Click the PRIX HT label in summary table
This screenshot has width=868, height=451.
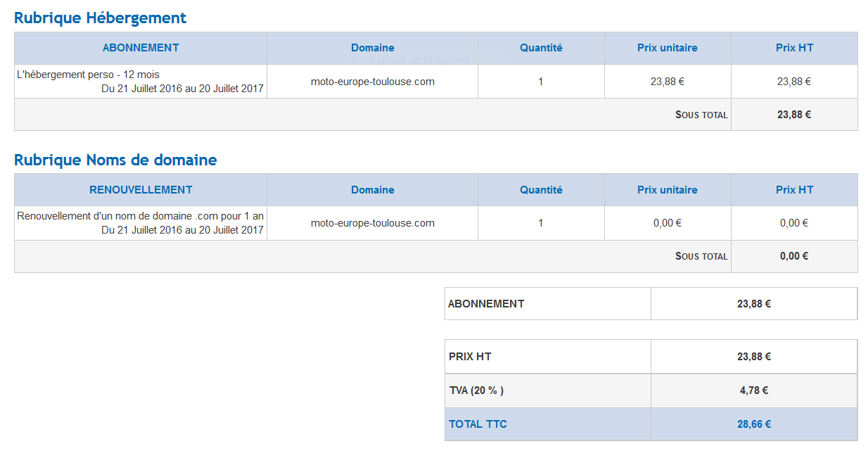pos(470,357)
